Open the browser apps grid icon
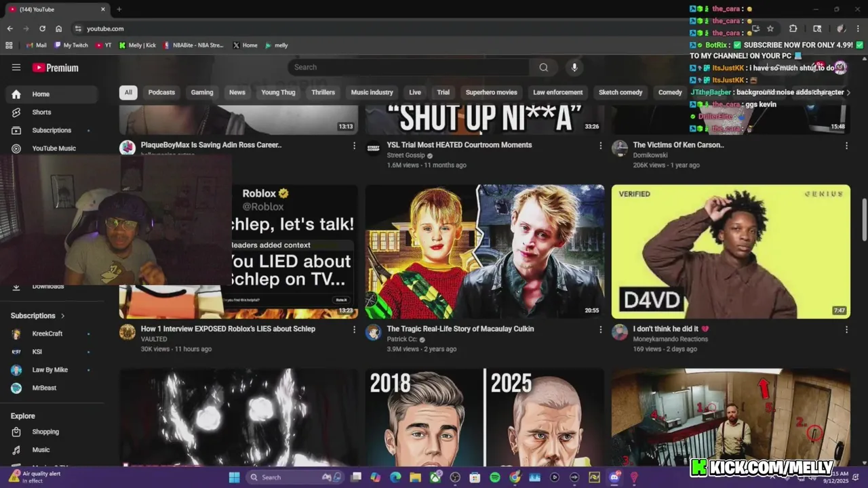The image size is (868, 488). [x=9, y=45]
